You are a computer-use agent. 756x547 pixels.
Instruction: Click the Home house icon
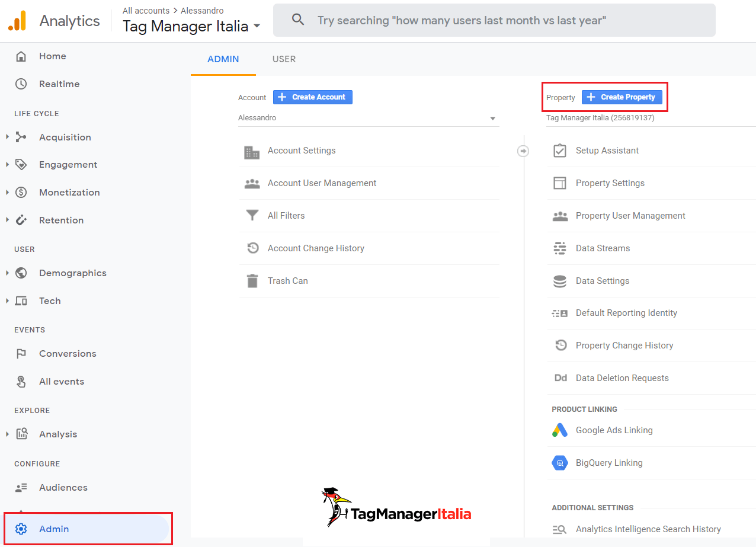[x=21, y=56]
